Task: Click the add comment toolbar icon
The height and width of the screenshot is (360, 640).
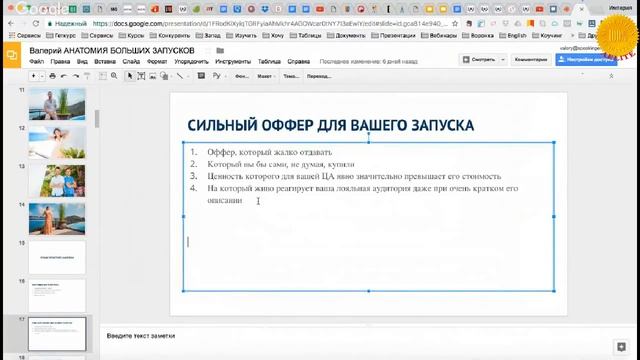Action: pos(201,76)
